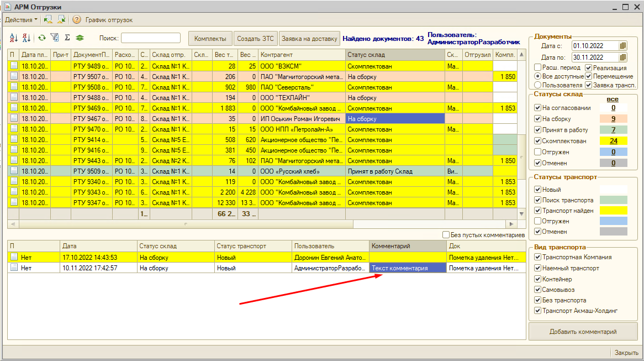Toggle Поиск транспорта checkbox
Screen dimensions: 644x361
[x=537, y=200]
